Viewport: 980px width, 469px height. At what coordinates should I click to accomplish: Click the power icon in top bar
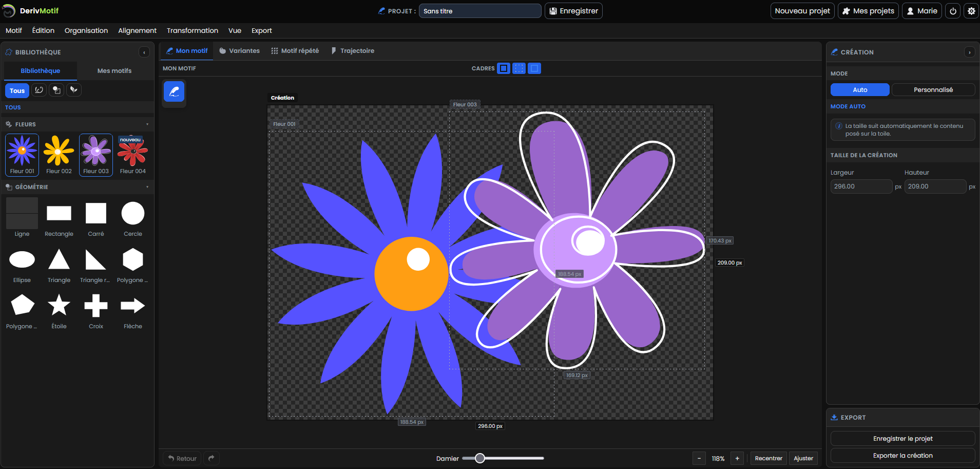coord(953,11)
